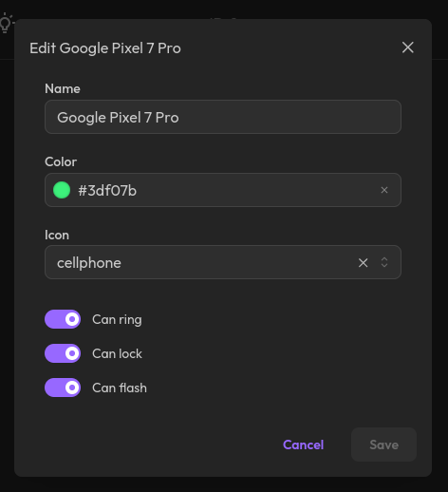The image size is (448, 492).
Task: Focus the hex color text field
Action: 221,190
